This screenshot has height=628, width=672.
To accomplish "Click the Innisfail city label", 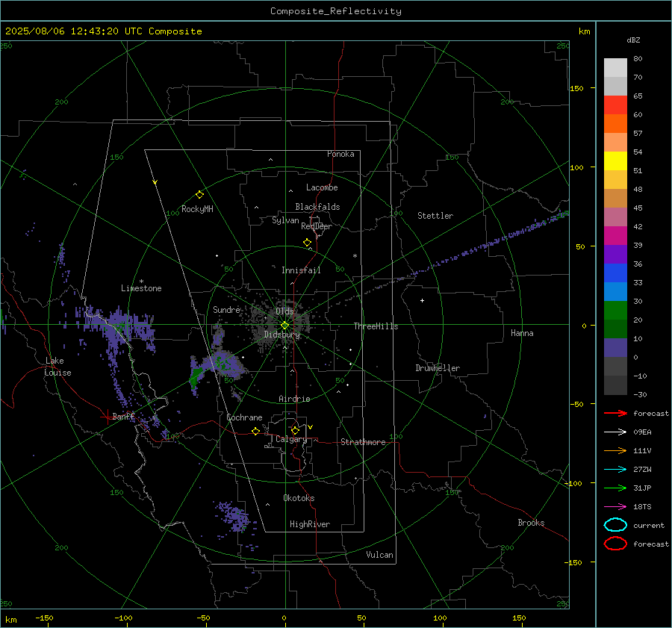I will (301, 270).
